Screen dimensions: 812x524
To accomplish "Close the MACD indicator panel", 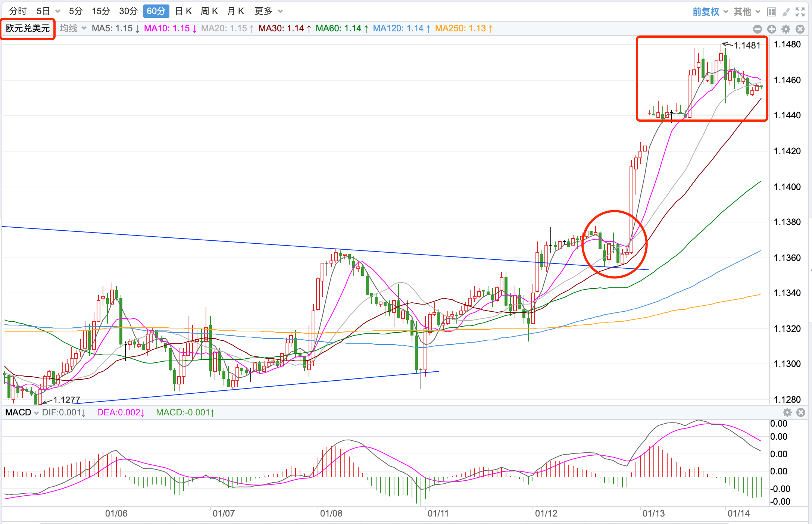I will [801, 412].
